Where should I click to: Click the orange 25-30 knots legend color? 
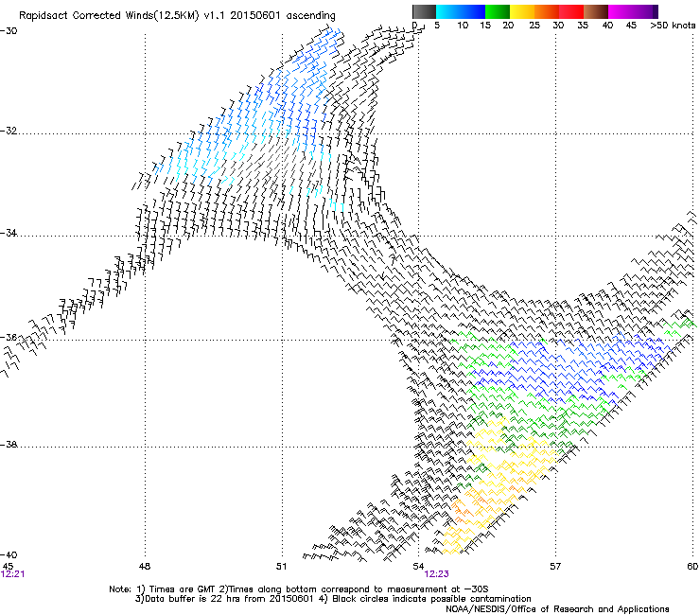[547, 11]
